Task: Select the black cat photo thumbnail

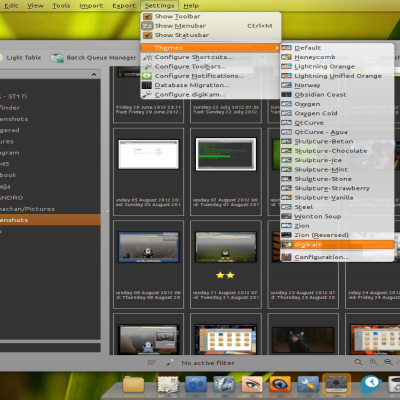Action: (x=303, y=340)
